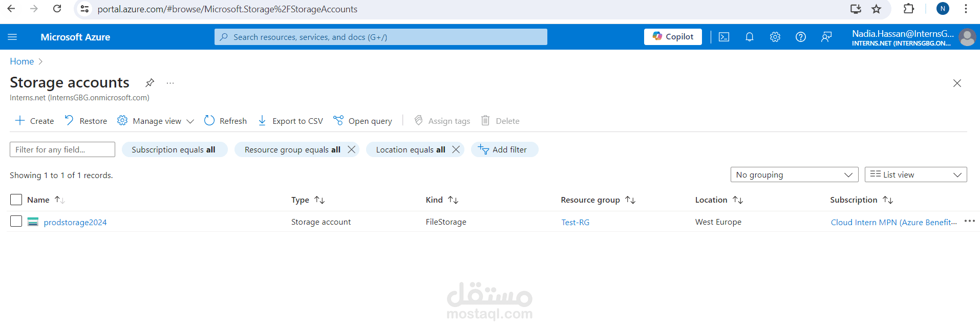Click the Copilot button
This screenshot has height=328, width=980.
pyautogui.click(x=673, y=37)
